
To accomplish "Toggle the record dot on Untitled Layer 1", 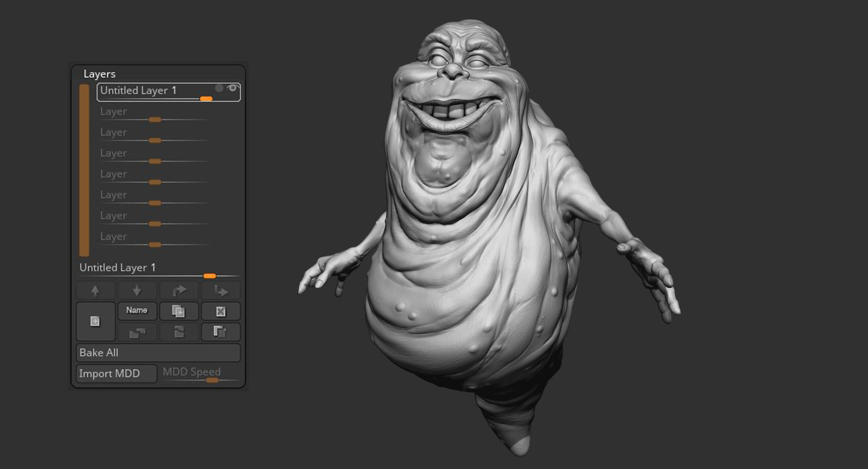I will [219, 88].
